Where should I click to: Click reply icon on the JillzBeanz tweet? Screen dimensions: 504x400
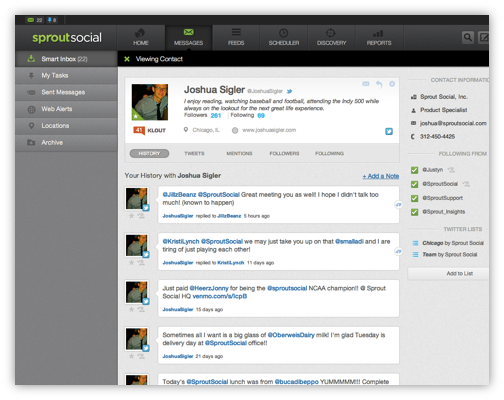tap(398, 204)
